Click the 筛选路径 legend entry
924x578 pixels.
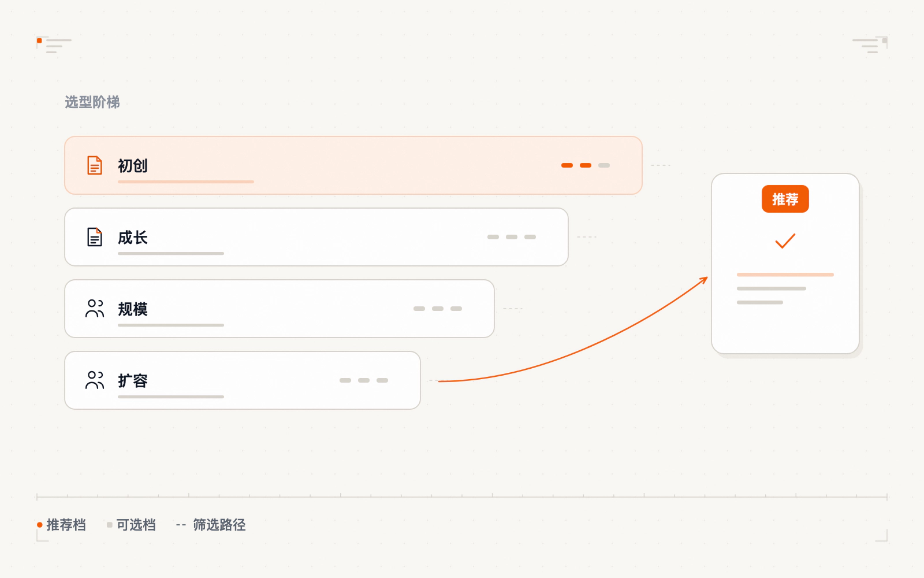tap(211, 525)
